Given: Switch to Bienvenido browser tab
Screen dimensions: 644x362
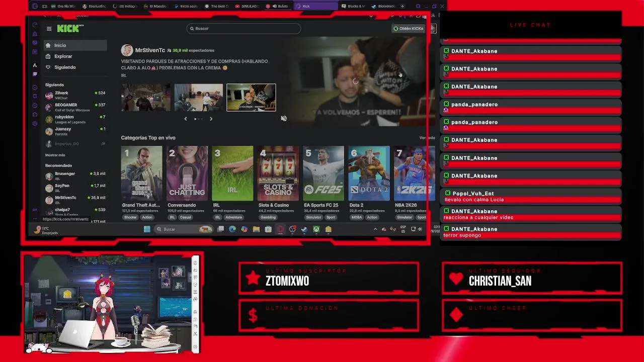Looking at the screenshot, I should click(x=383, y=6).
